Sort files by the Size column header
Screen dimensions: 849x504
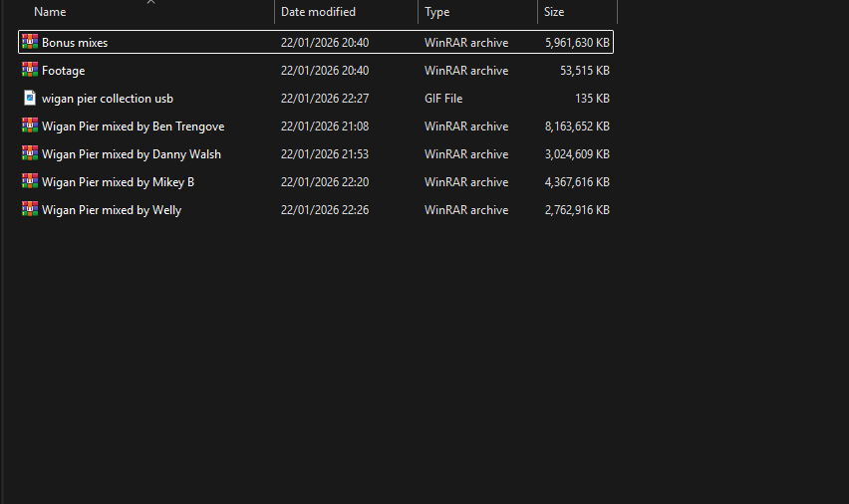pos(554,12)
